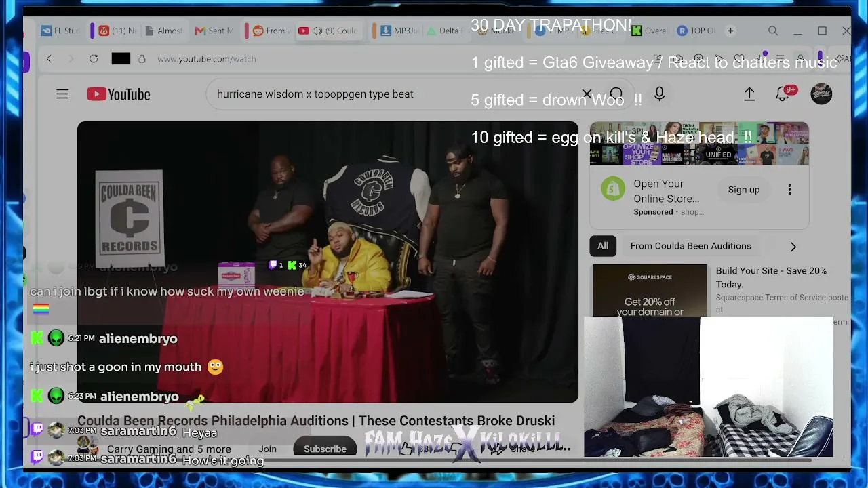Image resolution: width=868 pixels, height=488 pixels.
Task: Select the 'All' filter chip
Action: [603, 246]
